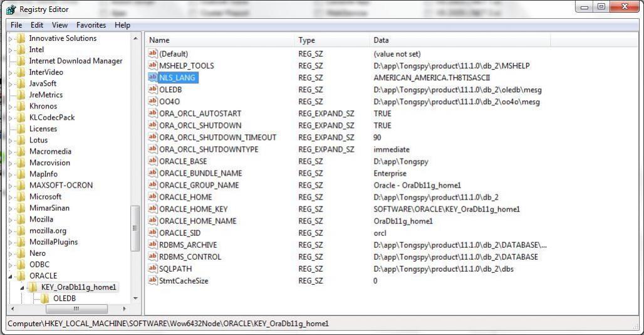Collapse the KEY_OraDb11g_home1 node
This screenshot has height=335, width=644.
point(22,288)
